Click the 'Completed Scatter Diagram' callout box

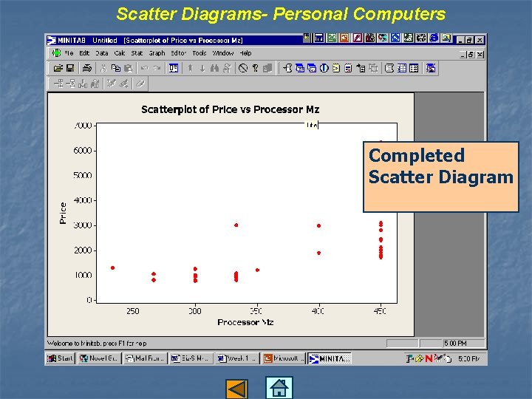click(x=440, y=177)
